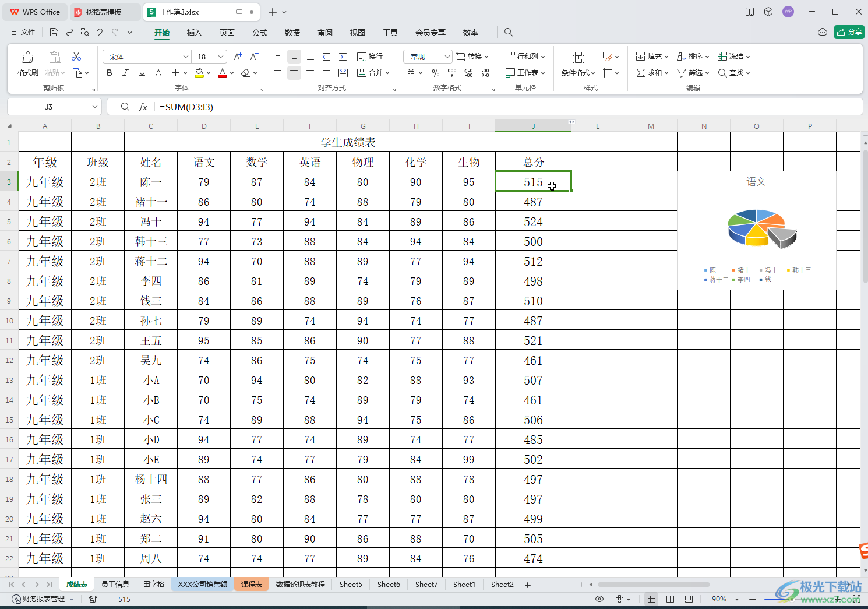Click the justify alignment icon
The height and width of the screenshot is (609, 868).
[327, 73]
